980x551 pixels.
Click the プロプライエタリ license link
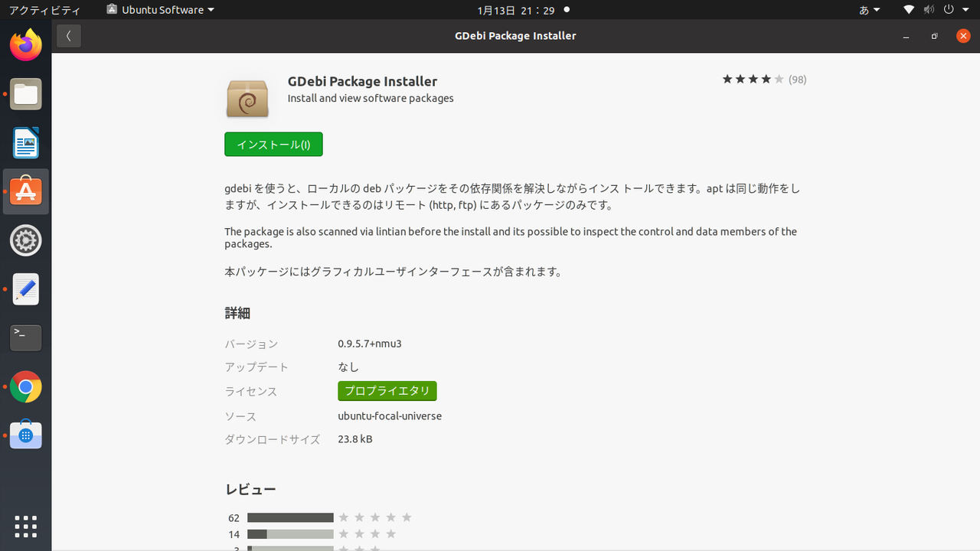tap(387, 391)
